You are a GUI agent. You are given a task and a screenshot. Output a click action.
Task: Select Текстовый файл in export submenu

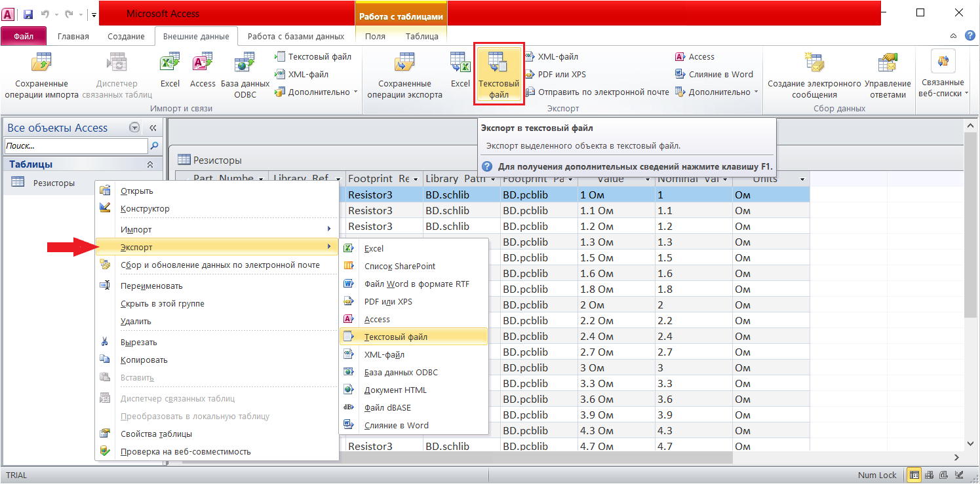tap(395, 337)
